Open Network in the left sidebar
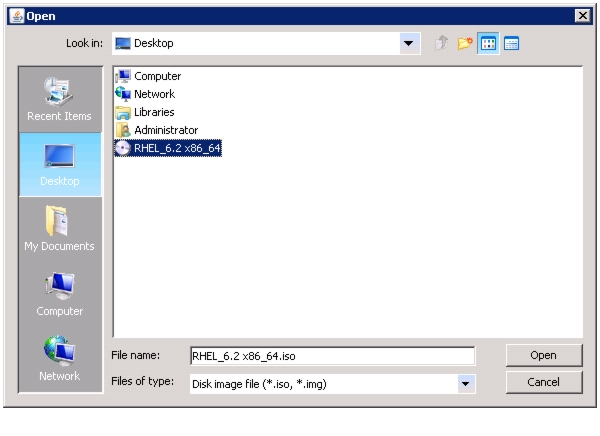The width and height of the screenshot is (600, 436). (60, 359)
